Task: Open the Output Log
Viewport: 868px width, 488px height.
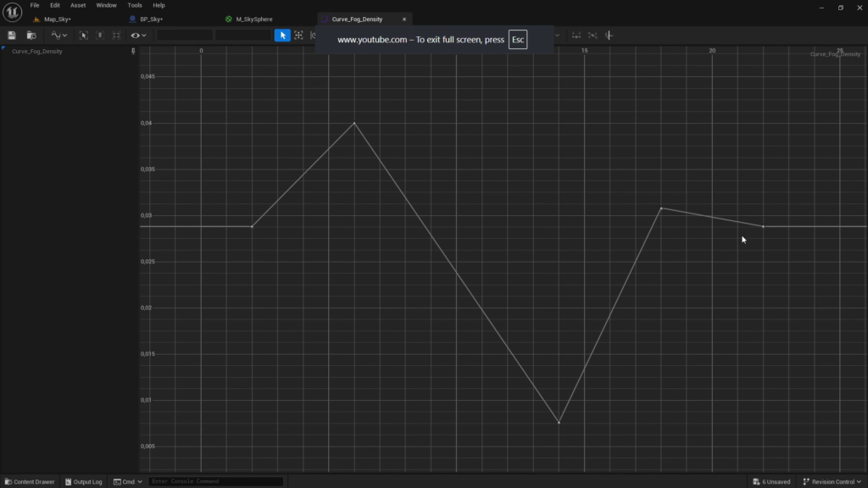Action: click(x=84, y=482)
